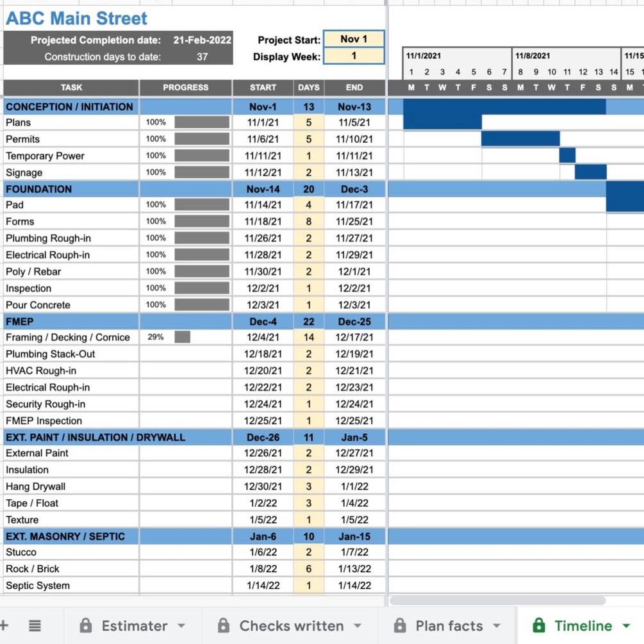Select the Stucco task cell
This screenshot has width=644, height=644.
tap(71, 552)
